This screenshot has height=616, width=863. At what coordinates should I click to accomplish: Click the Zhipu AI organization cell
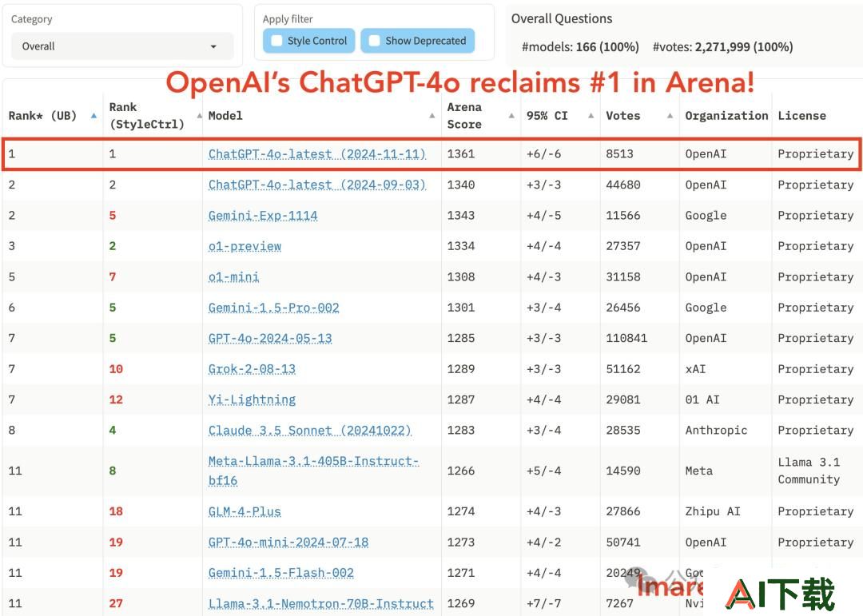713,511
